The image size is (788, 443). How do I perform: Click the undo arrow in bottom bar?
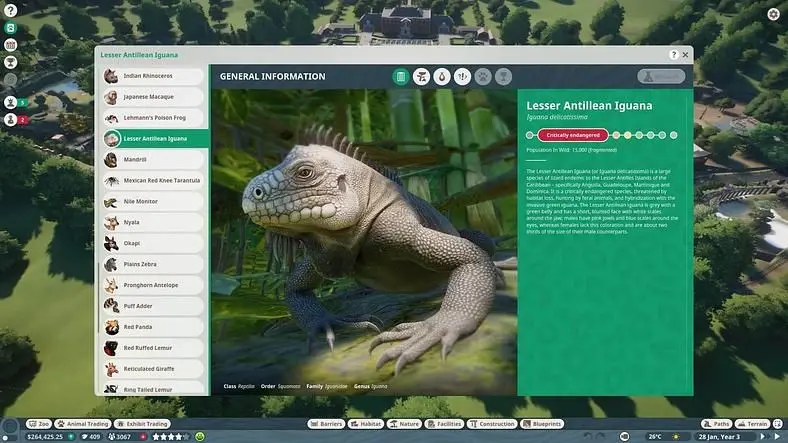point(588,436)
